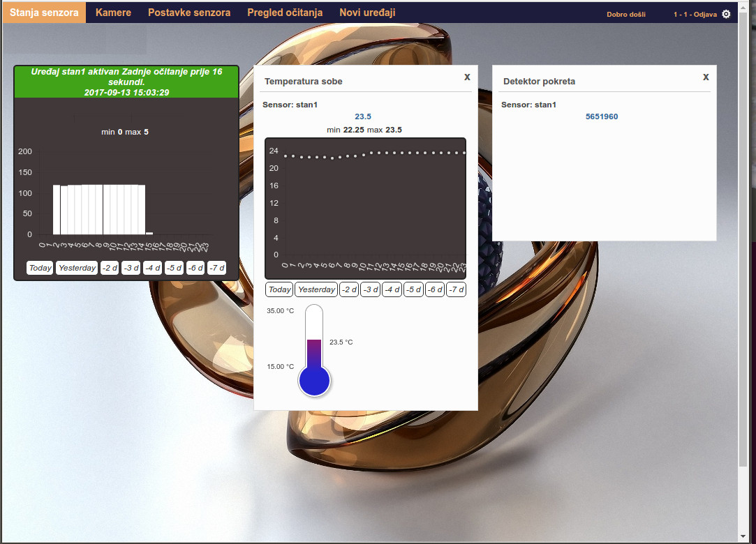Close the Detektor pokreta panel
Screen dimensions: 756x544
tap(706, 77)
